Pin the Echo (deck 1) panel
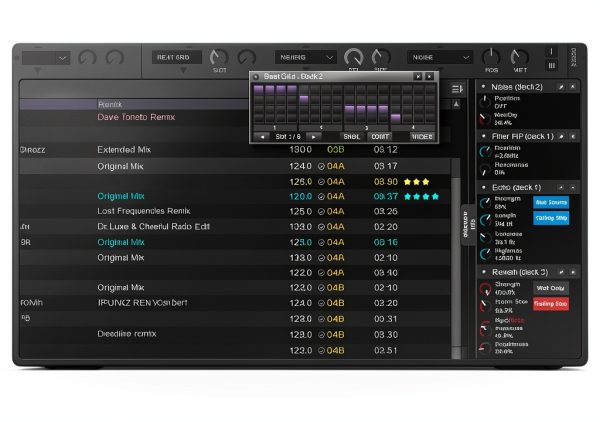 point(561,187)
